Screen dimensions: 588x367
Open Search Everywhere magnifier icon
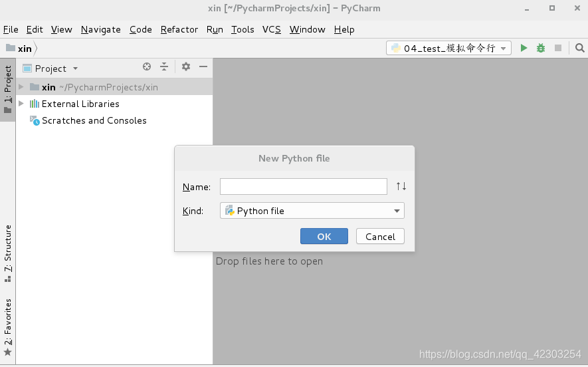[579, 48]
